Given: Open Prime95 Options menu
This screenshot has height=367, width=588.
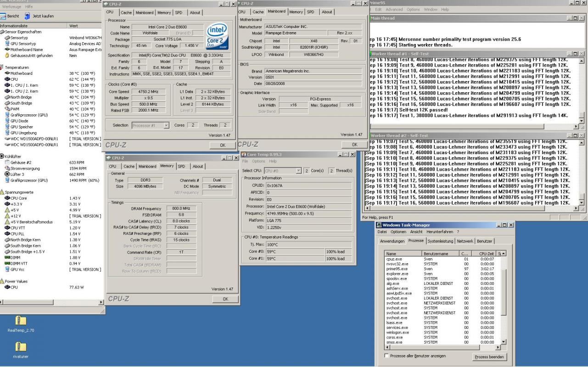Looking at the screenshot, I should coord(413,10).
